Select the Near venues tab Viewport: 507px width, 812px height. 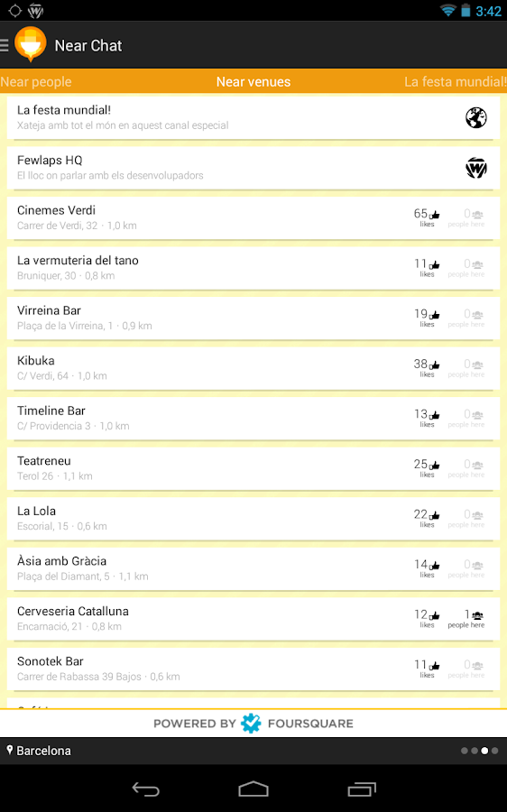coord(253,82)
